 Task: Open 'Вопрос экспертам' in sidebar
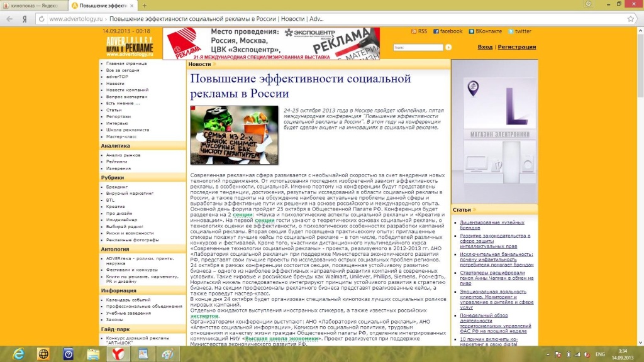[126, 97]
